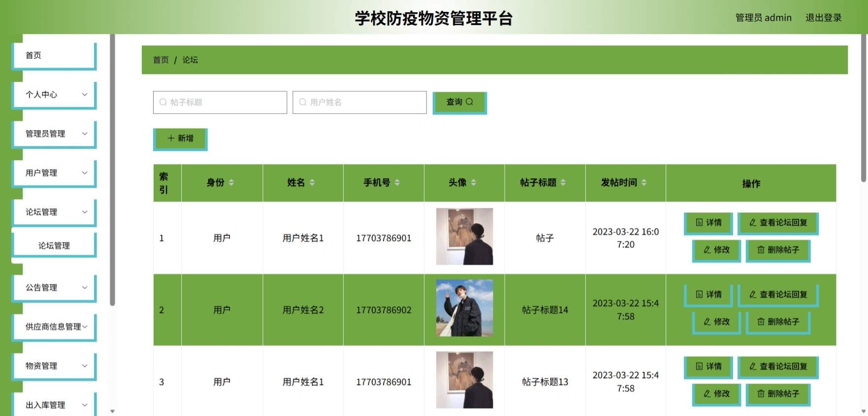Click 修改 for 帖子标题13
Viewport: 868px width, 416px height.
click(716, 394)
